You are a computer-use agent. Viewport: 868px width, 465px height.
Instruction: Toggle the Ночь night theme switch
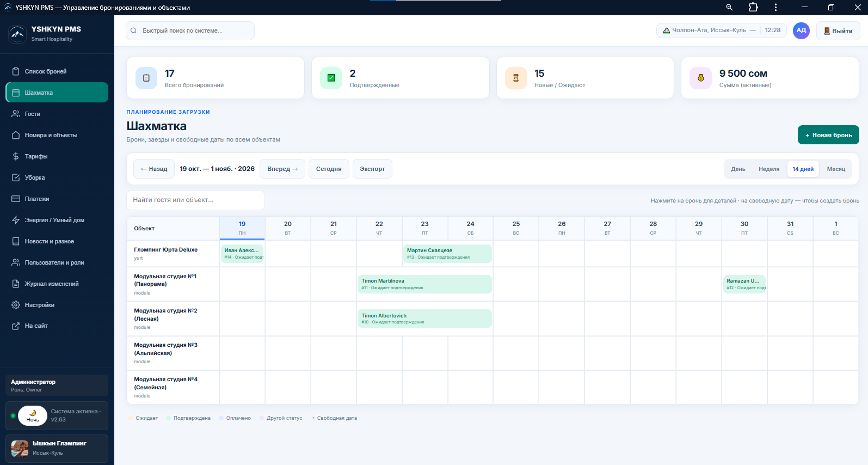[x=33, y=416]
